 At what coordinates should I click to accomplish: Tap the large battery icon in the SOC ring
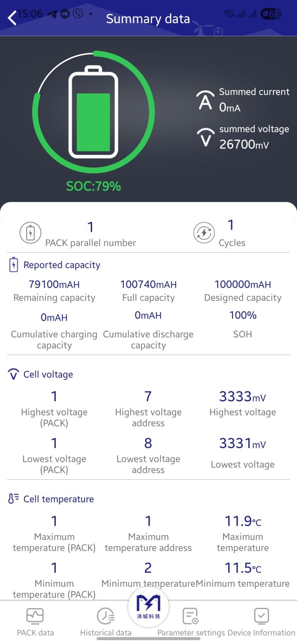(x=93, y=112)
